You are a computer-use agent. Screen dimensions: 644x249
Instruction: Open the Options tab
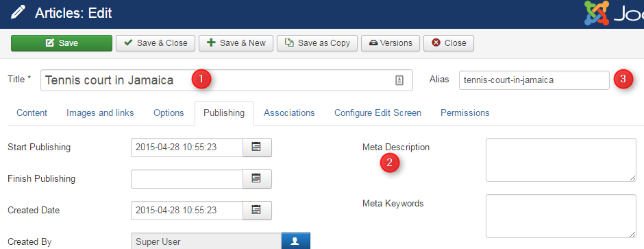click(169, 112)
